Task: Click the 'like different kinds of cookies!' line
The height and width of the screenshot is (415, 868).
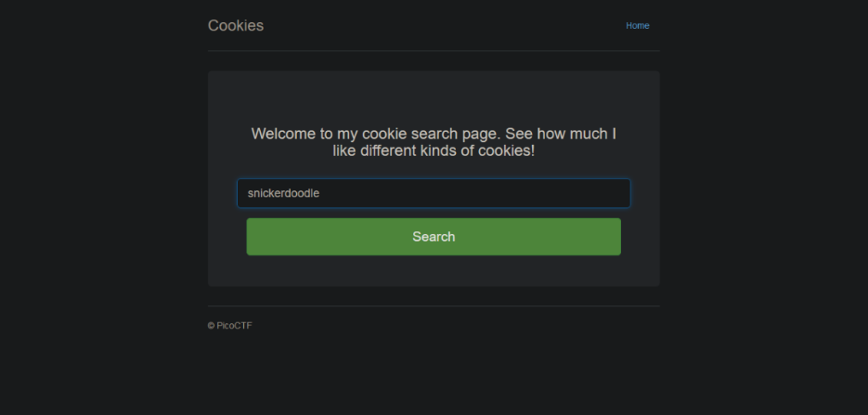Action: click(434, 150)
